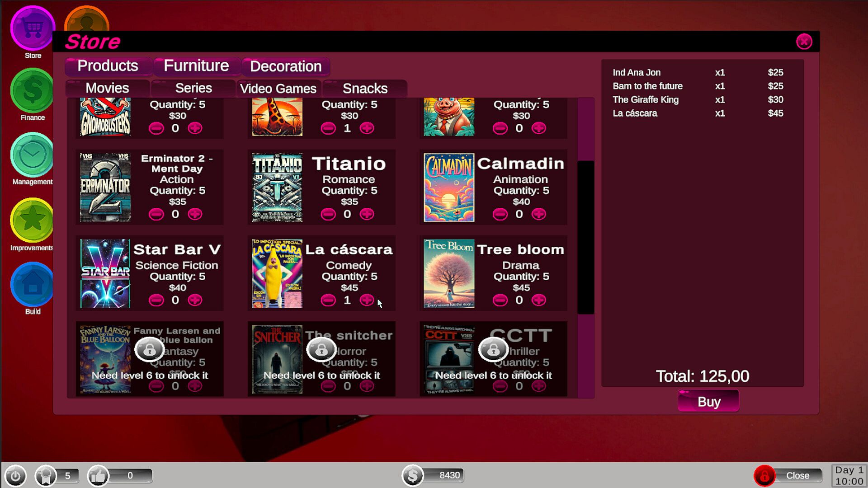This screenshot has height=488, width=868.
Task: Click the thumbs-up likes icon
Action: pyautogui.click(x=98, y=476)
